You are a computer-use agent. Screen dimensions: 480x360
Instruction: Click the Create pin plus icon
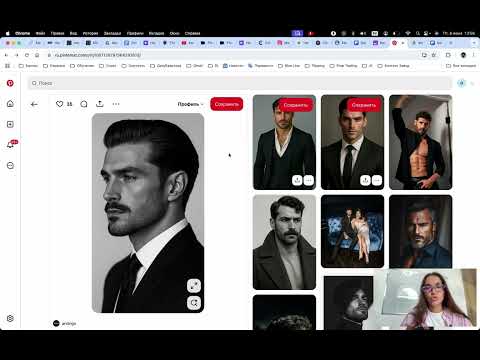tap(10, 124)
